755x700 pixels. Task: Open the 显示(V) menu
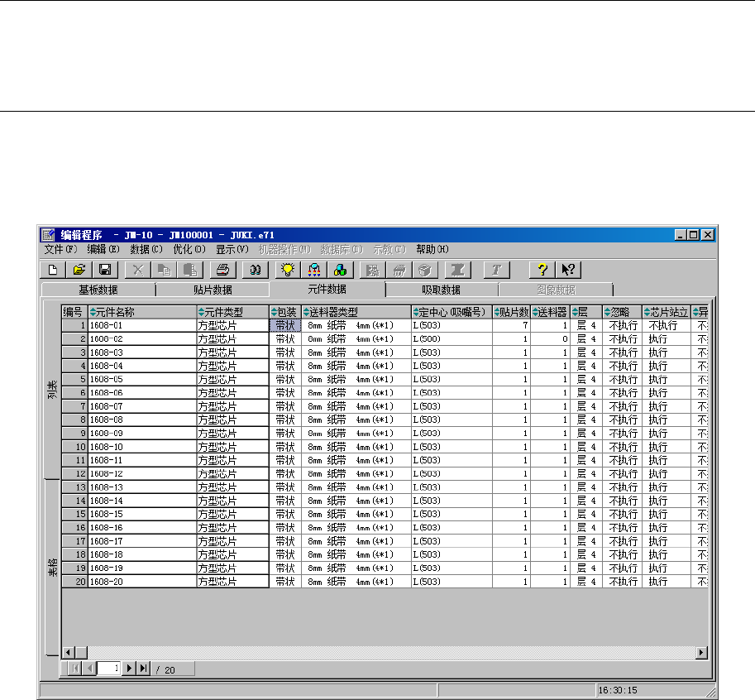tap(232, 250)
